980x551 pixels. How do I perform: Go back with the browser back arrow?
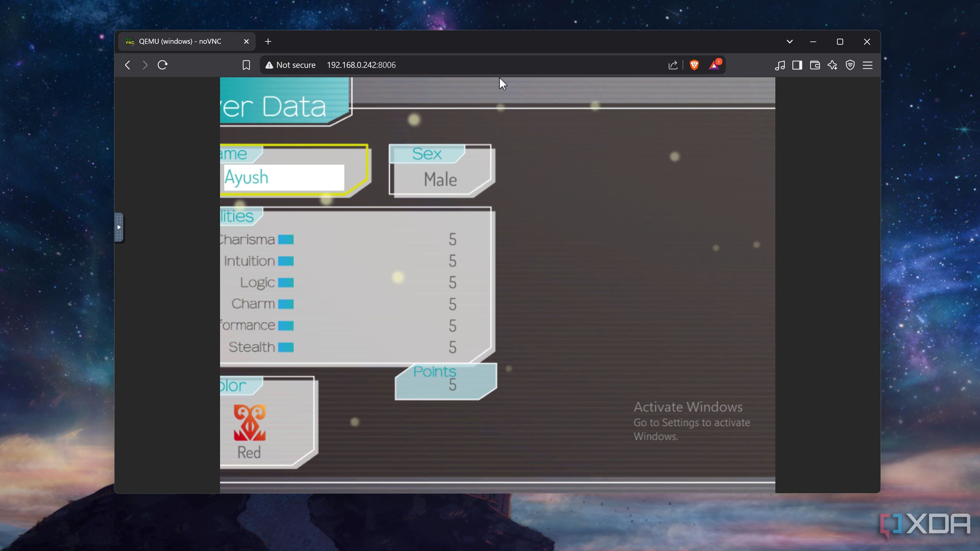[x=128, y=65]
